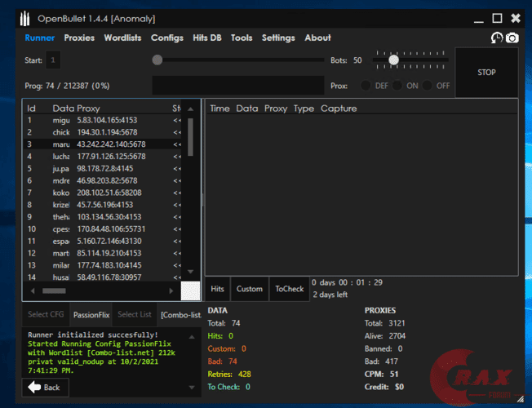Select the ON proxy radio button
This screenshot has height=408, width=532.
(397, 85)
